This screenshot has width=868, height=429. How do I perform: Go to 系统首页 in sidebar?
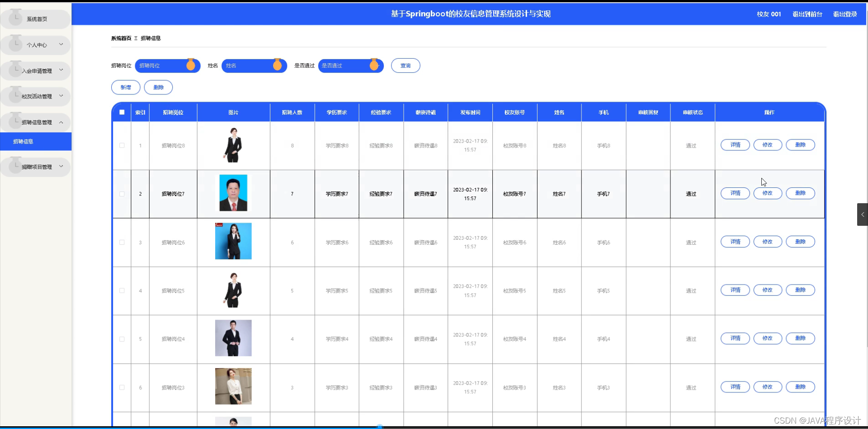pos(36,19)
